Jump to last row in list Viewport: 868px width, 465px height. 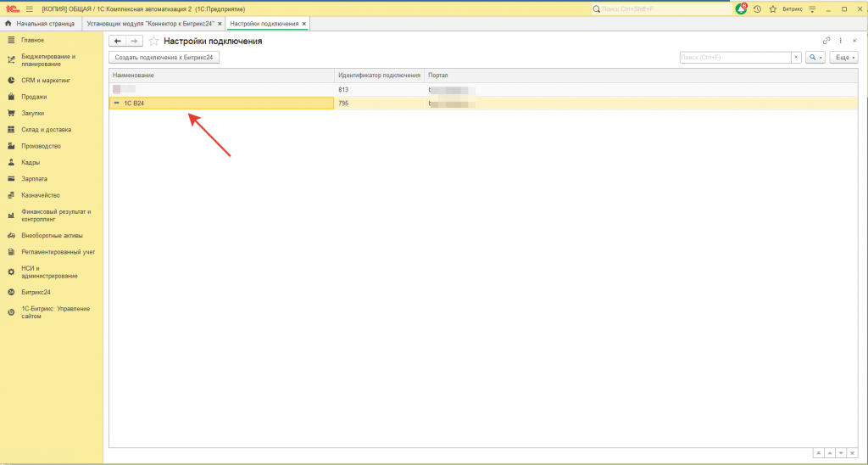(853, 452)
